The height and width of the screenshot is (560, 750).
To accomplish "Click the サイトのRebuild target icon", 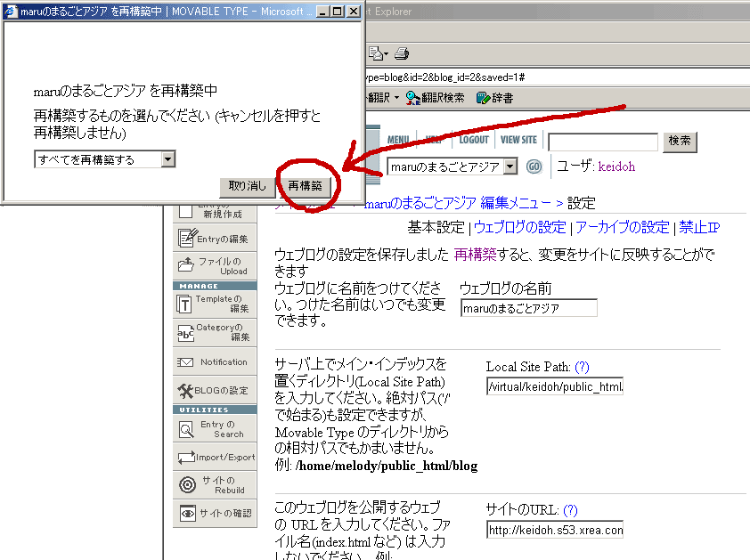I will coord(187,485).
